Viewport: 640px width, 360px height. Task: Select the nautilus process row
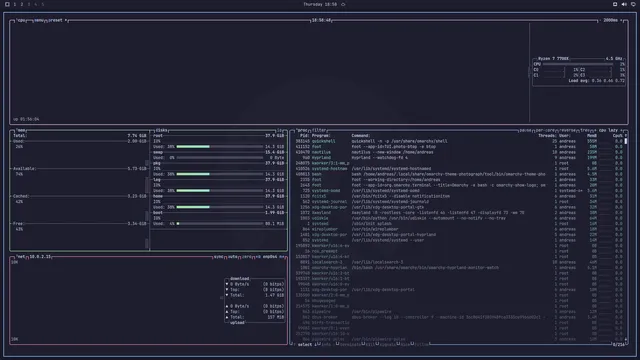(x=459, y=152)
